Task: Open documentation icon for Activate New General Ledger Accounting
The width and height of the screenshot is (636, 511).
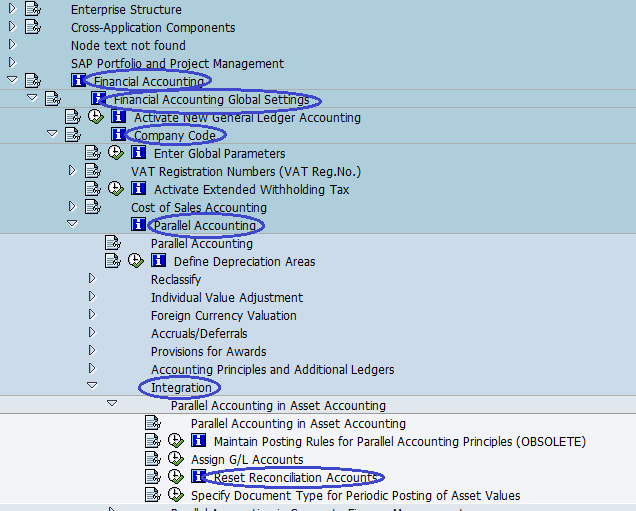Action: (73, 117)
